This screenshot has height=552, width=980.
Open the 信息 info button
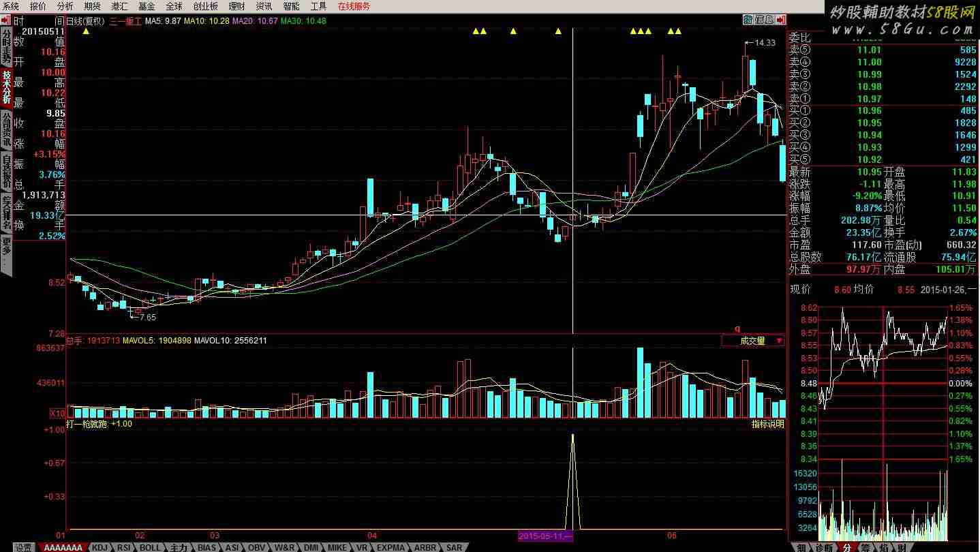click(763, 20)
